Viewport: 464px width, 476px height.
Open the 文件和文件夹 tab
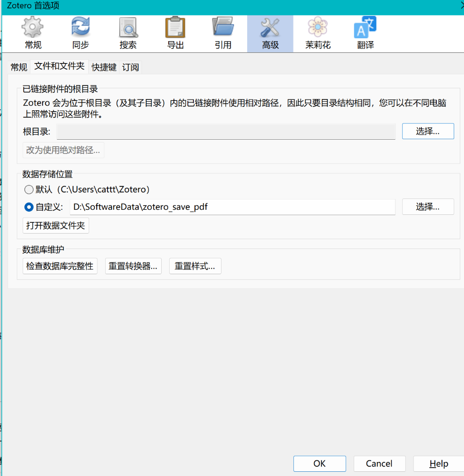(59, 66)
